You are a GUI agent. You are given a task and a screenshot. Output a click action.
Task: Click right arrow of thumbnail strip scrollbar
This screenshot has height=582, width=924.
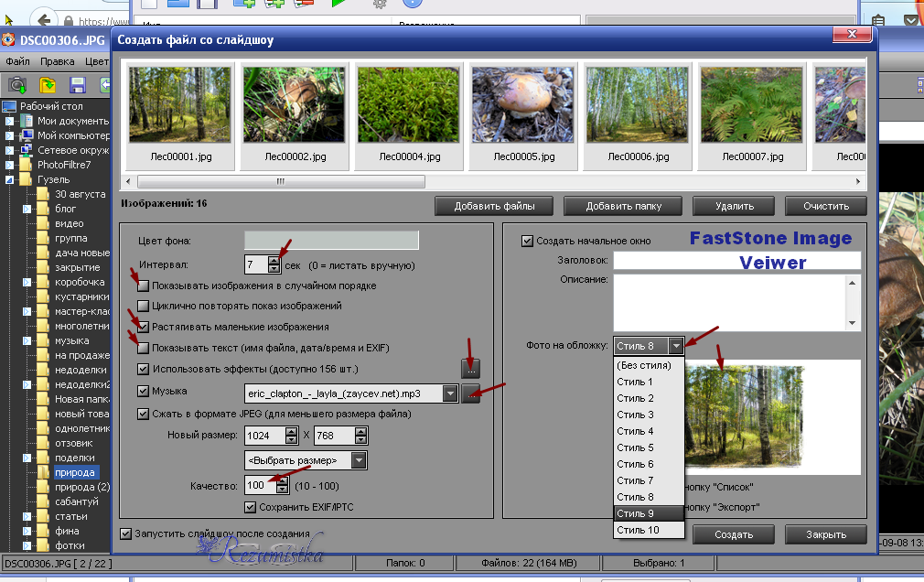(x=858, y=181)
